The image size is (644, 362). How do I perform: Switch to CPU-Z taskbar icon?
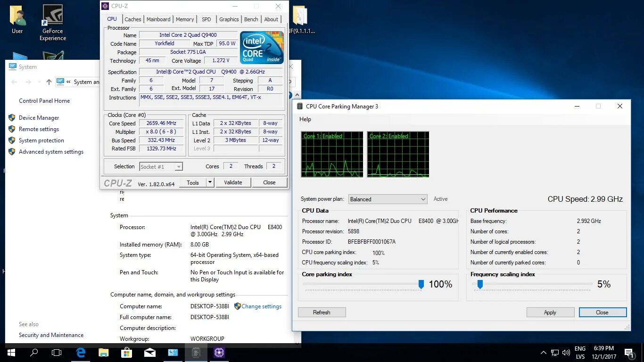click(219, 352)
